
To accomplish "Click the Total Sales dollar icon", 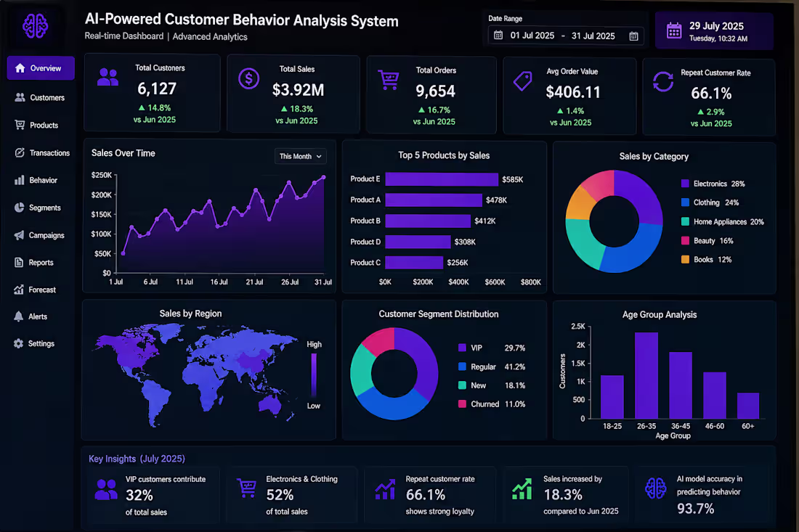I will [248, 78].
